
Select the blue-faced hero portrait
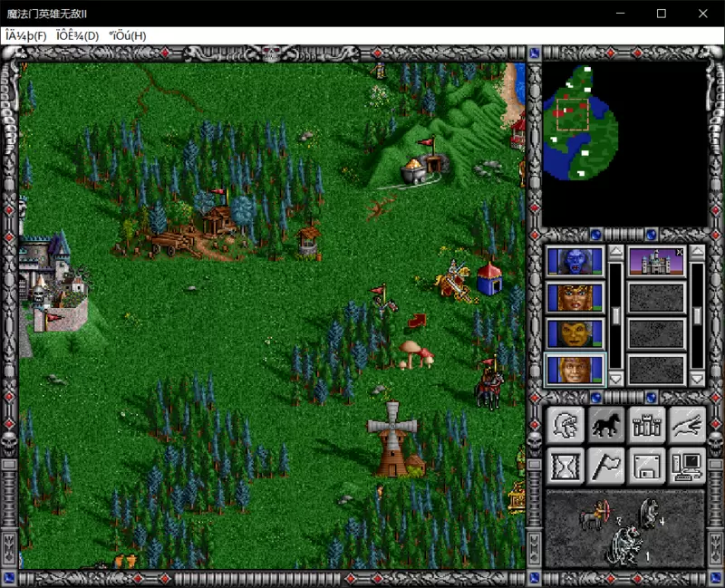click(x=575, y=261)
